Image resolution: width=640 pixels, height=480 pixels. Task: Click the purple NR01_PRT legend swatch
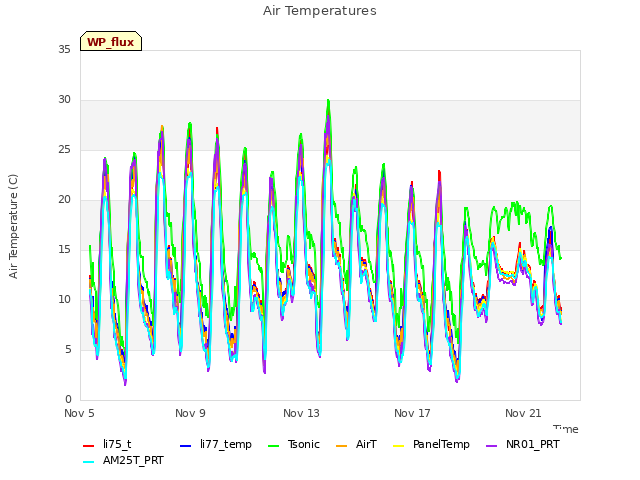tap(492, 446)
